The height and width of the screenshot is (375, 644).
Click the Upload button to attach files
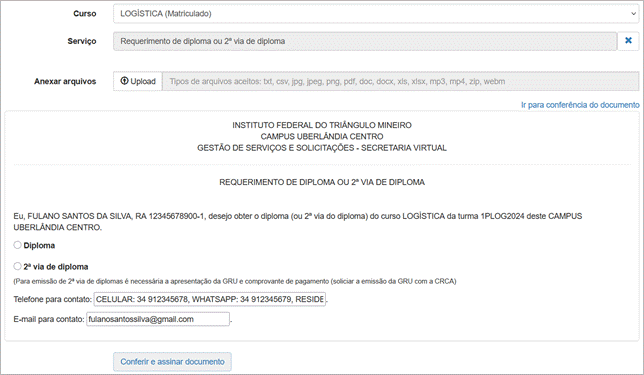(138, 81)
